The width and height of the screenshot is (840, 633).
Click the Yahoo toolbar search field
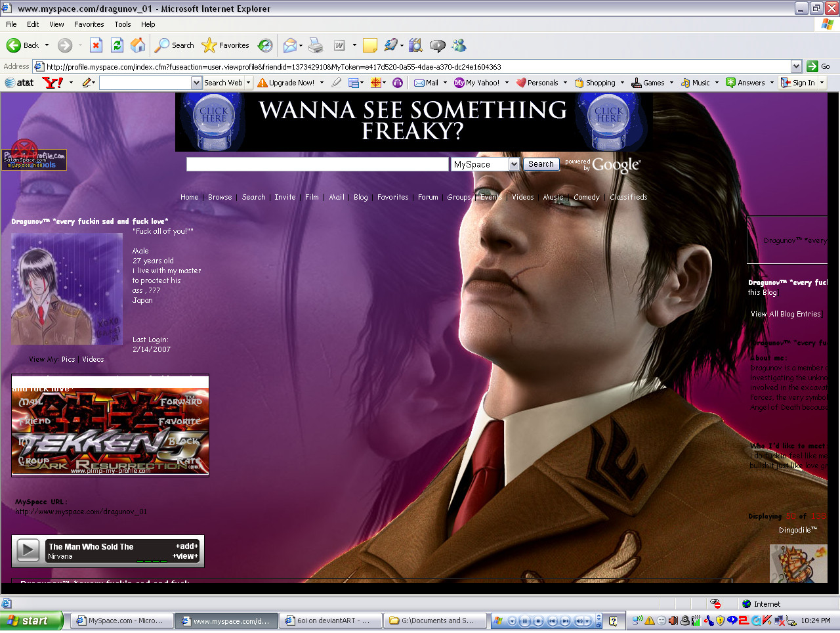145,83
